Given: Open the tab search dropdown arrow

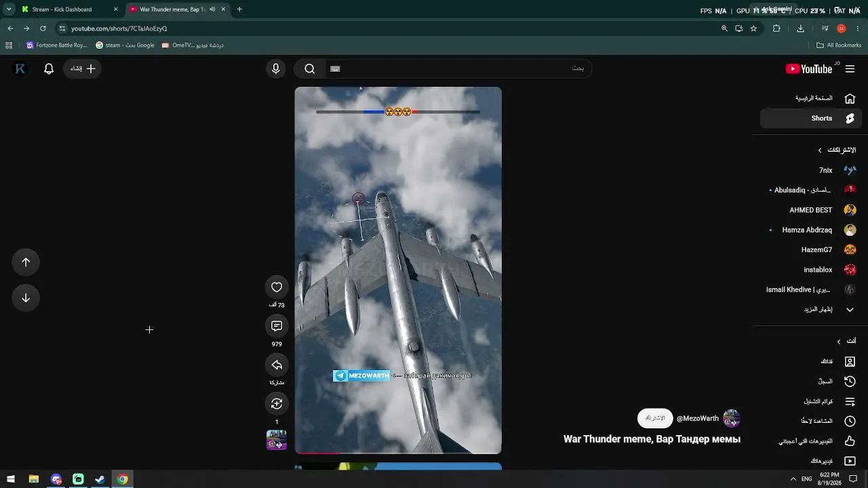Looking at the screenshot, I should pyautogui.click(x=9, y=9).
